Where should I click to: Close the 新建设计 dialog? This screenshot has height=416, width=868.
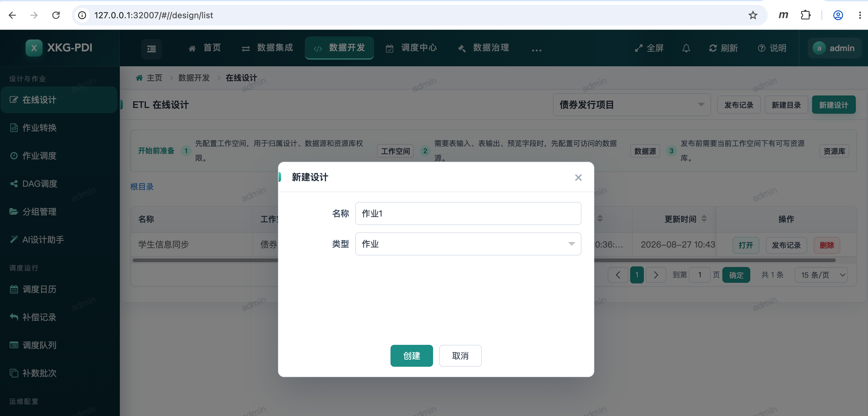(578, 178)
